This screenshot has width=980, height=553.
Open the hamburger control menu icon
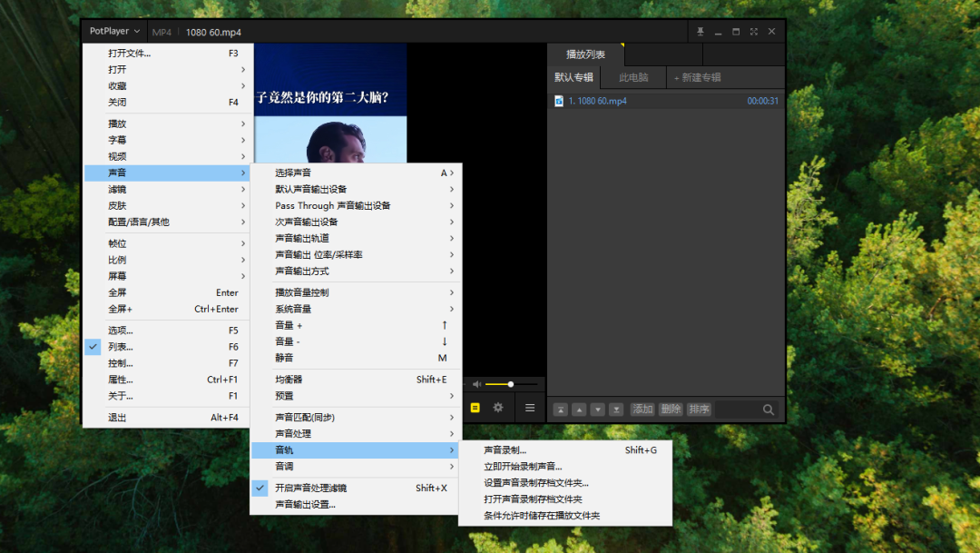point(529,409)
